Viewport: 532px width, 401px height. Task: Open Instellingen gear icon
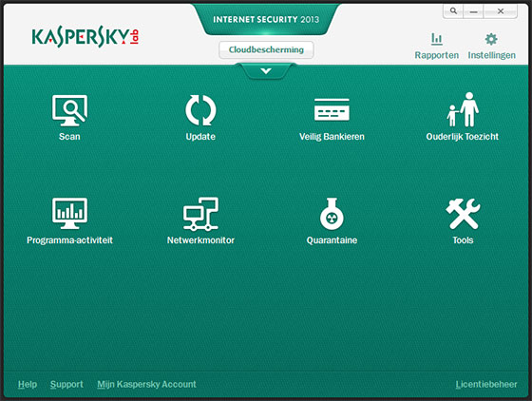pyautogui.click(x=491, y=39)
